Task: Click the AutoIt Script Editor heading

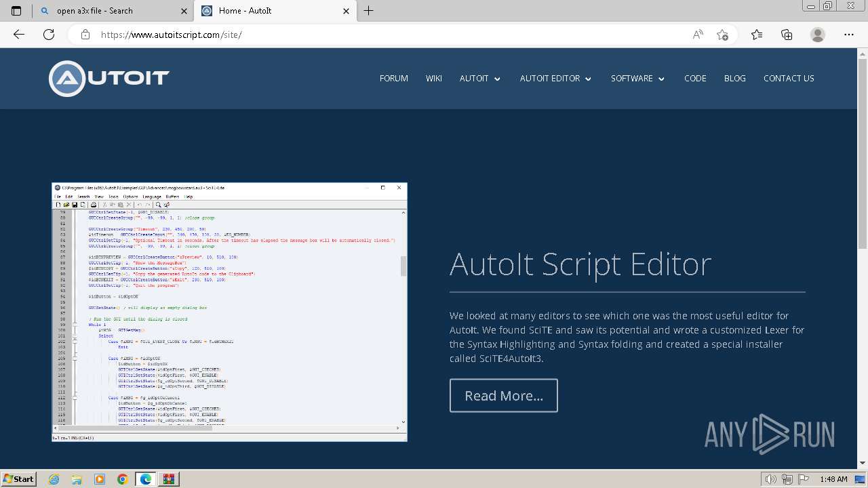Action: tap(580, 264)
